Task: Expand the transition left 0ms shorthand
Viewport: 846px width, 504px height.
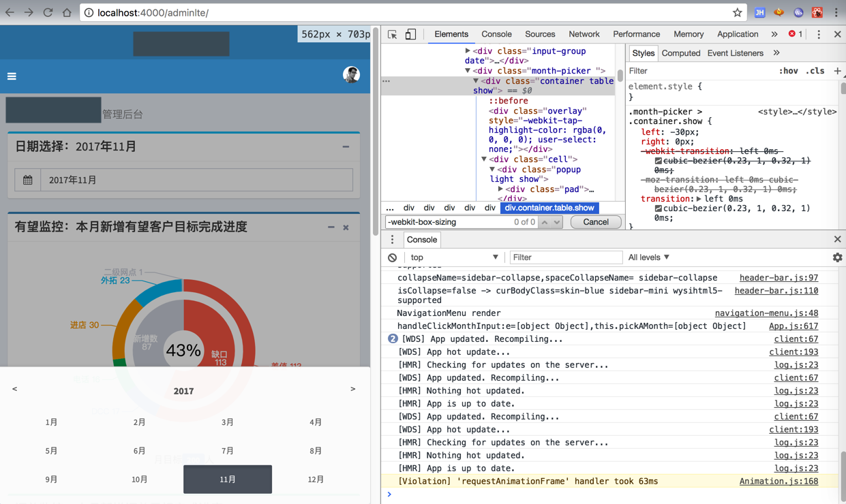Action: (x=699, y=199)
